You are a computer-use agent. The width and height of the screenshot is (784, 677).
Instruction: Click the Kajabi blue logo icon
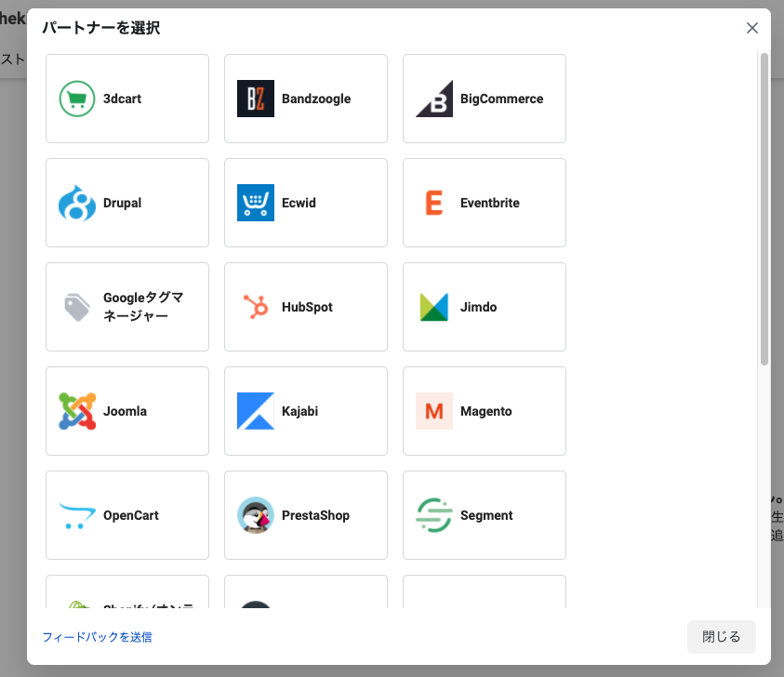256,411
